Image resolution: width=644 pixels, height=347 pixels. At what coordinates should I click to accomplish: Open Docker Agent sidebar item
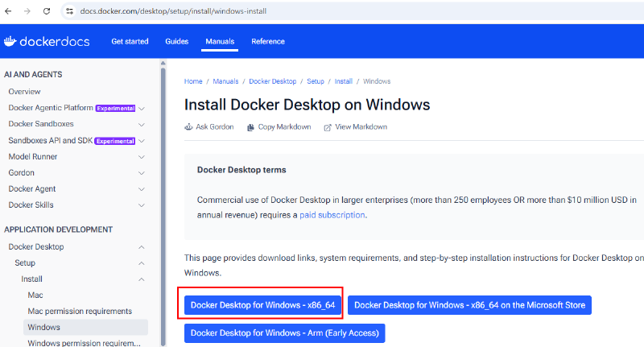(x=31, y=189)
